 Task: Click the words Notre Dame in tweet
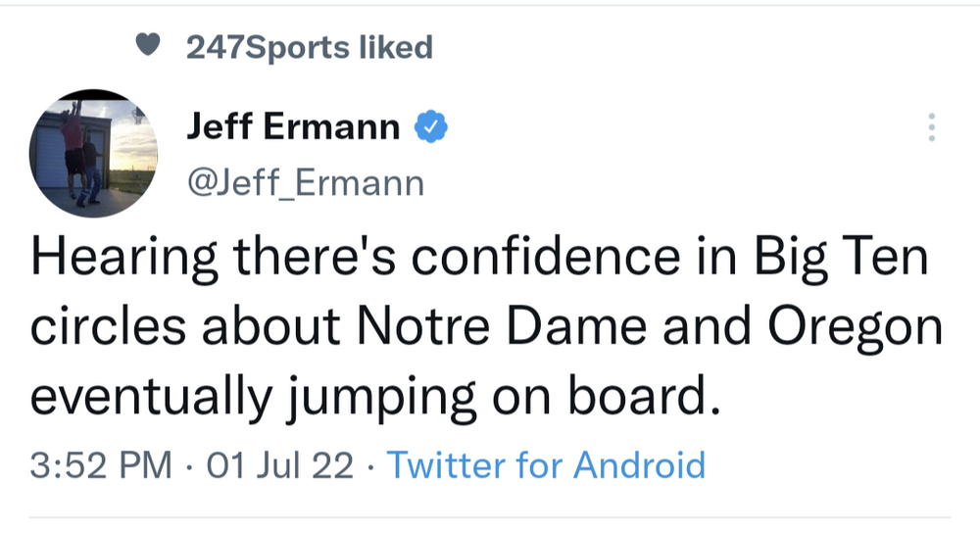pos(501,327)
